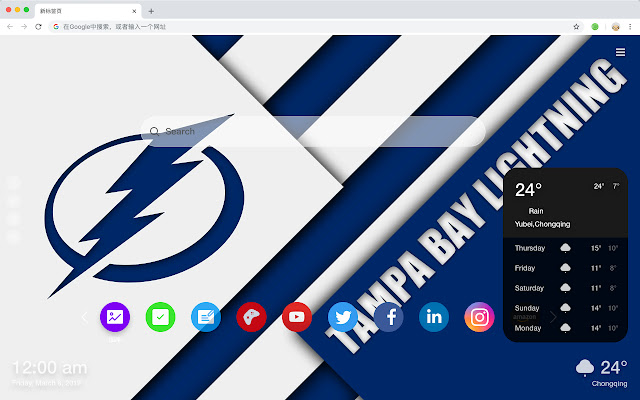Open the hamburger menu on new tab page
Screen dimensions: 640x400
620,52
